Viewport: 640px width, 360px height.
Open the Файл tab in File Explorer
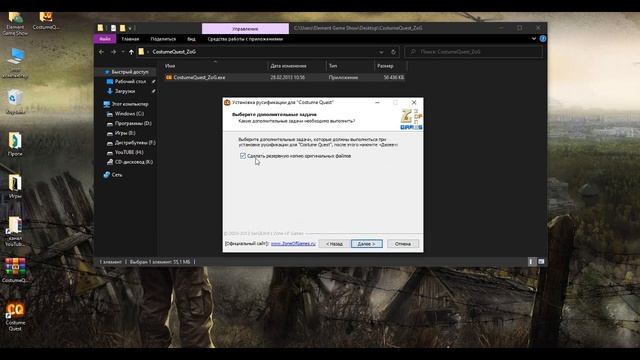(x=105, y=39)
